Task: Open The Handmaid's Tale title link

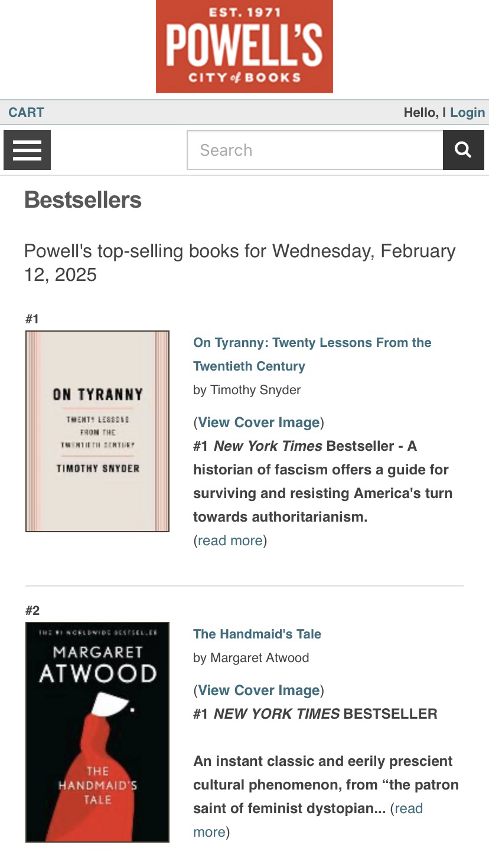Action: click(257, 634)
